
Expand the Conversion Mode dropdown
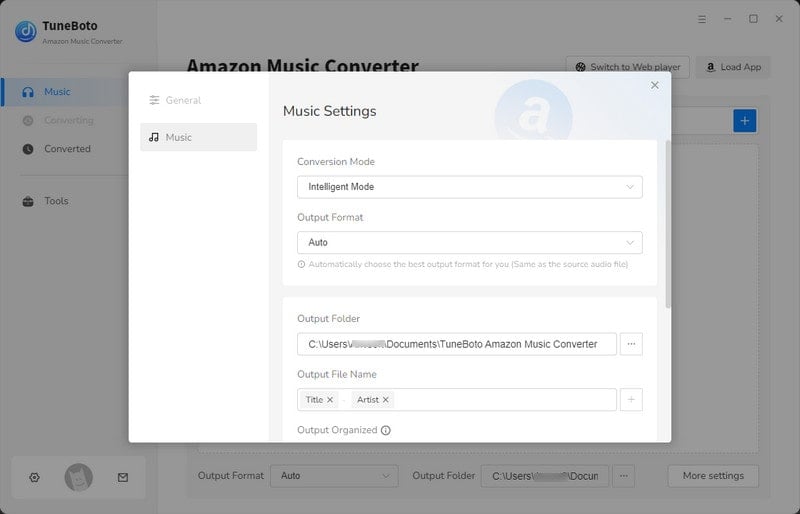tap(469, 187)
